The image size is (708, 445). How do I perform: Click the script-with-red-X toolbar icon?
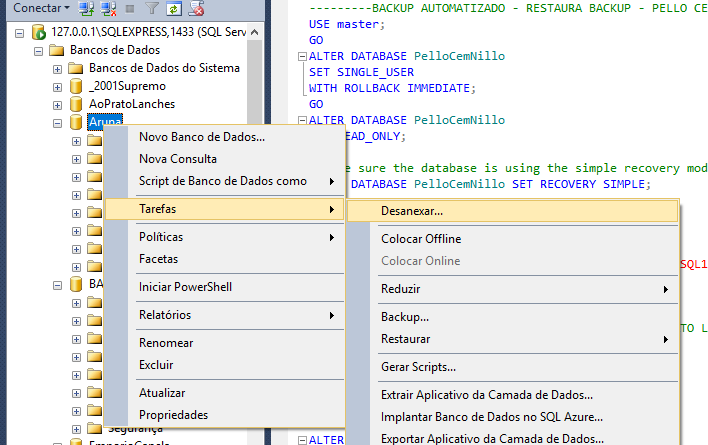196,8
